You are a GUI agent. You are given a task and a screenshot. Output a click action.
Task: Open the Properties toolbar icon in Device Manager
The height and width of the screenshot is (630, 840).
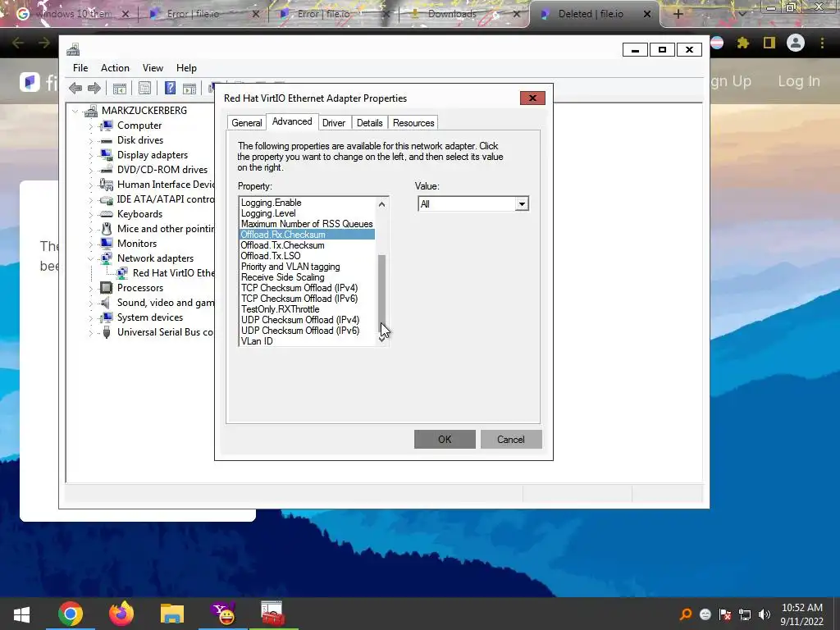[144, 89]
